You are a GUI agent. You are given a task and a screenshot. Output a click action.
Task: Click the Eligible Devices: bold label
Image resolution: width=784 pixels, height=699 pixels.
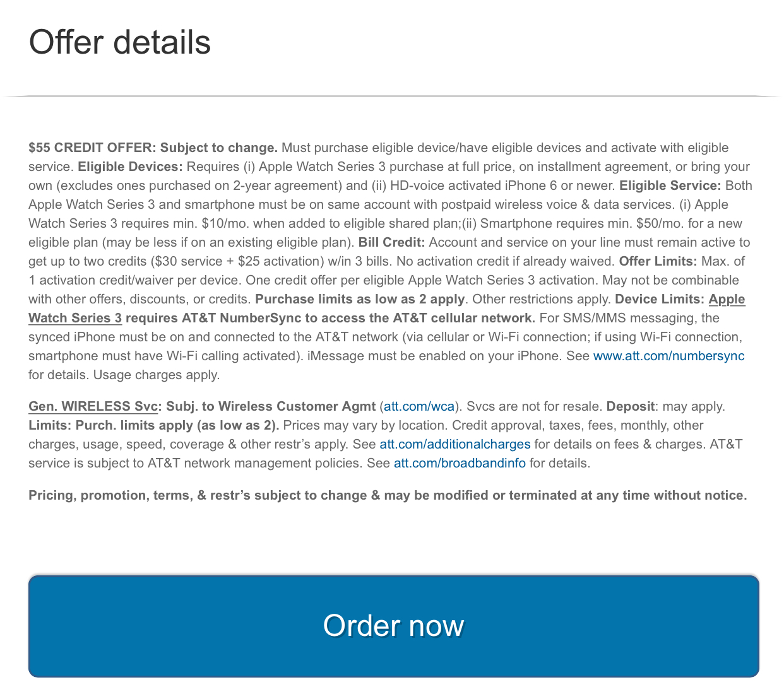click(130, 167)
